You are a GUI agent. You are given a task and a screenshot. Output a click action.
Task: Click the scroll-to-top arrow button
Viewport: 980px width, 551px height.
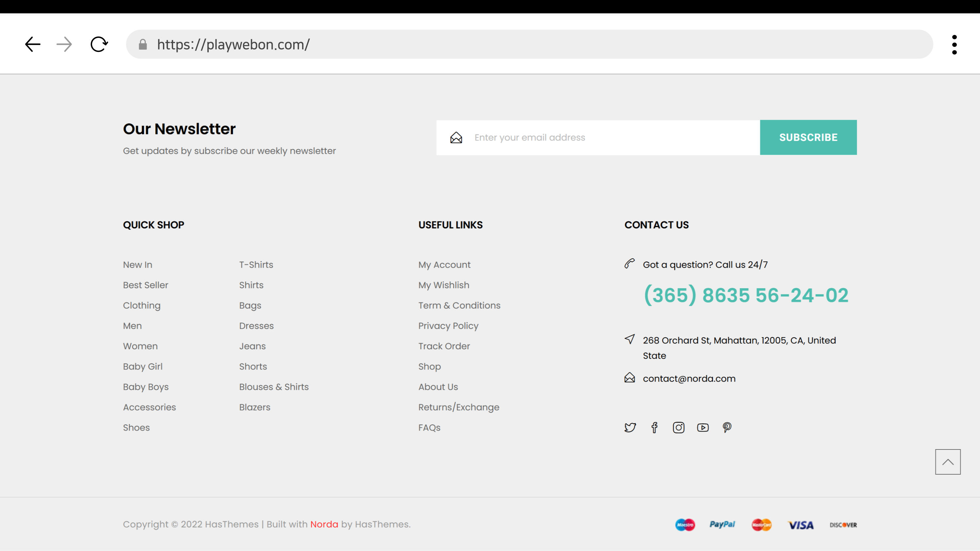tap(948, 462)
